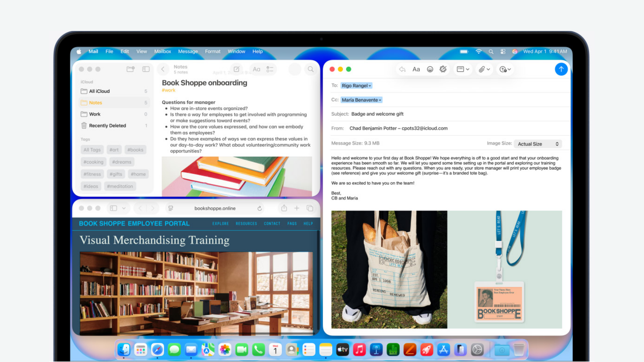Select the Work folder in Notes sidebar

(x=95, y=114)
